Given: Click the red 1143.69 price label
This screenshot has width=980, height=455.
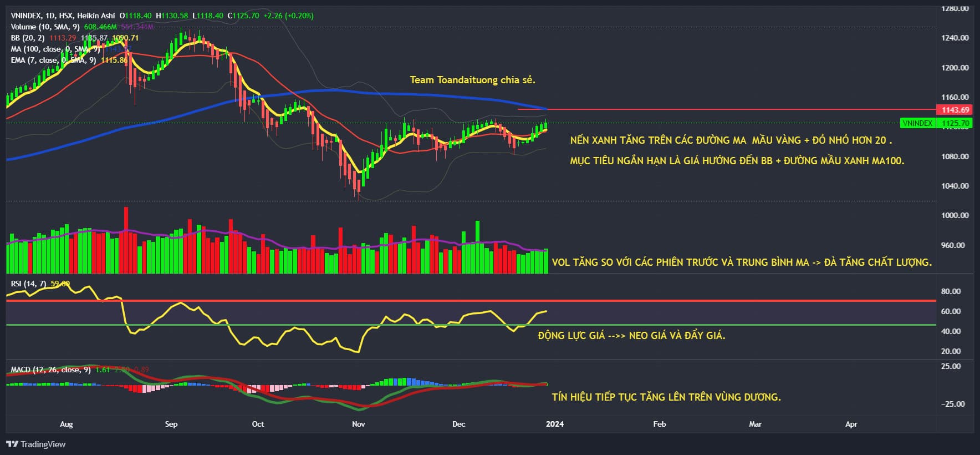Looking at the screenshot, I should tap(955, 110).
